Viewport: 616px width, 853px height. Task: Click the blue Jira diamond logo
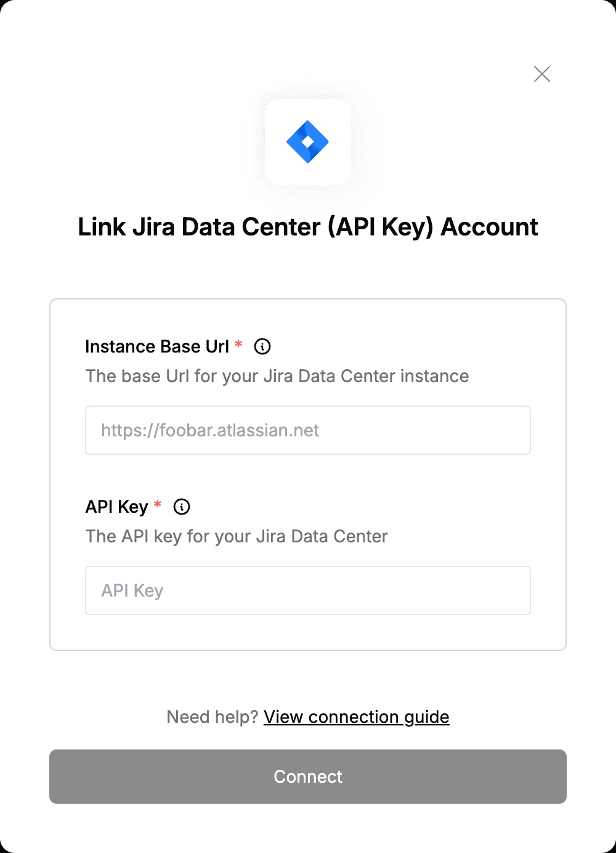point(307,142)
